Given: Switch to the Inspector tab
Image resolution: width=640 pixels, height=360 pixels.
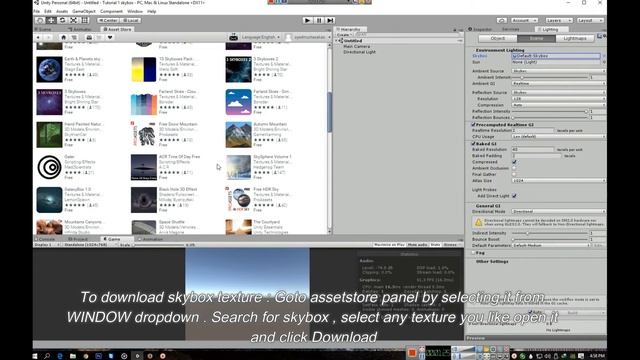Looking at the screenshot, I should (480, 29).
